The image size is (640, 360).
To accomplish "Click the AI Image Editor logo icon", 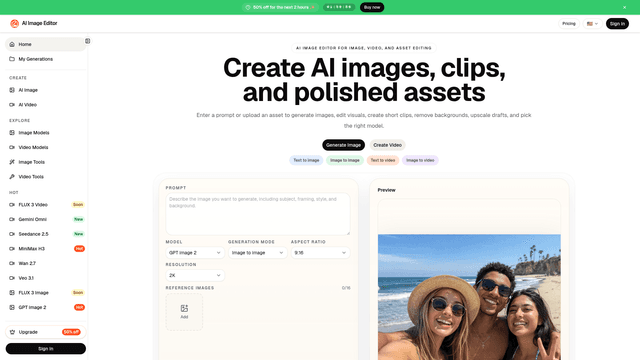I will [14, 24].
